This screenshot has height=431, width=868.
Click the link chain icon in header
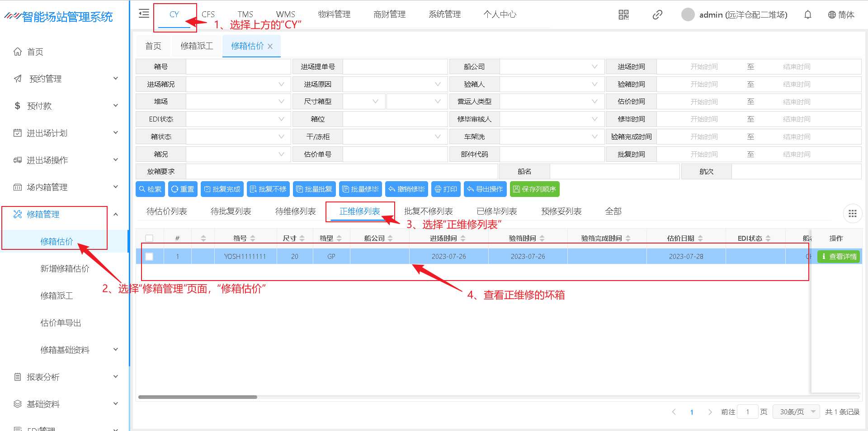click(657, 15)
